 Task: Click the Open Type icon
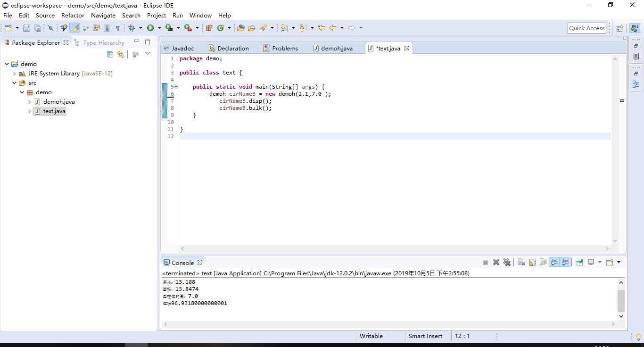(x=240, y=28)
